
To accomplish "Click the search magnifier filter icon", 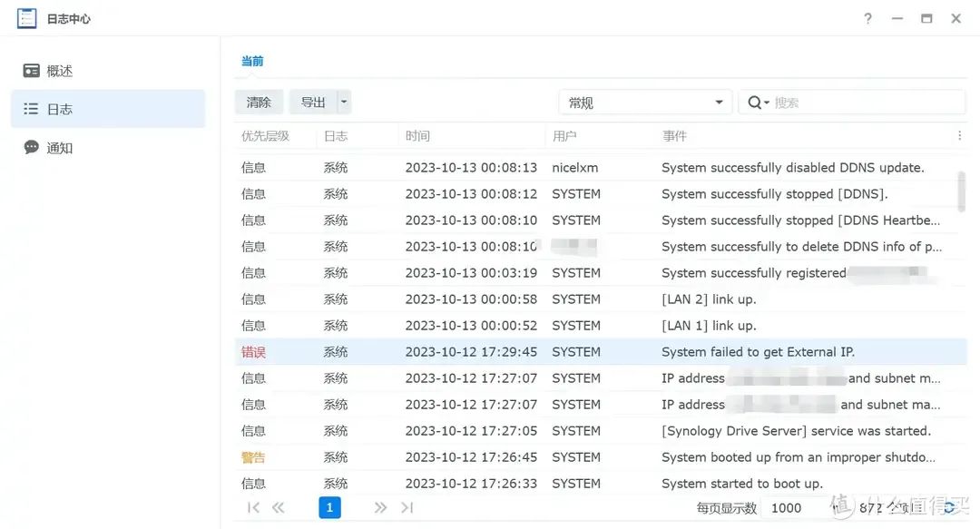I will coord(757,103).
